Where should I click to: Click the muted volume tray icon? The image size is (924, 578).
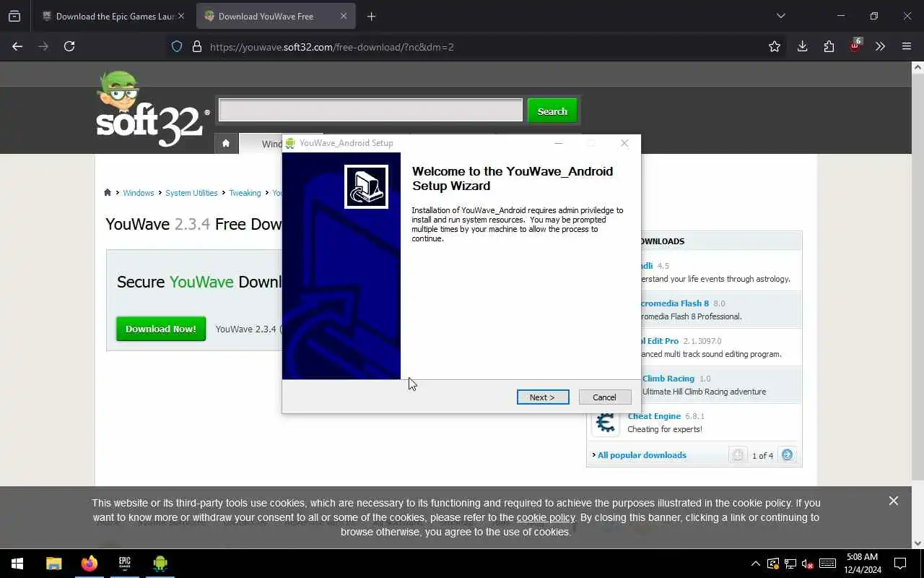point(808,564)
